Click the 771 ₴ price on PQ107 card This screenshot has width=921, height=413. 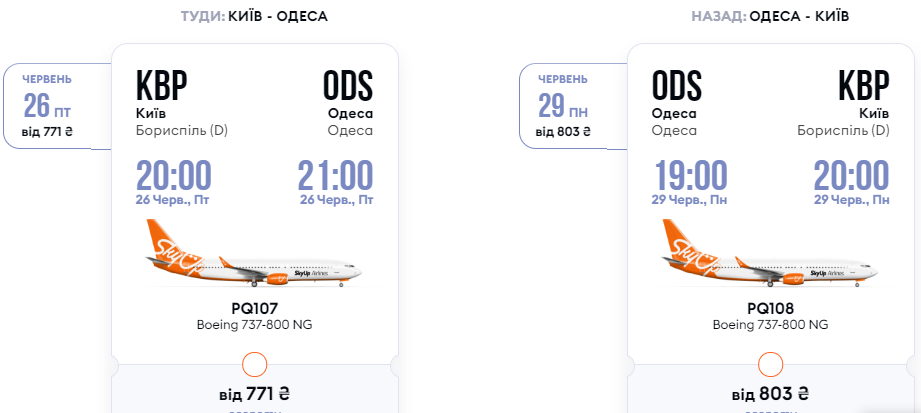point(254,391)
